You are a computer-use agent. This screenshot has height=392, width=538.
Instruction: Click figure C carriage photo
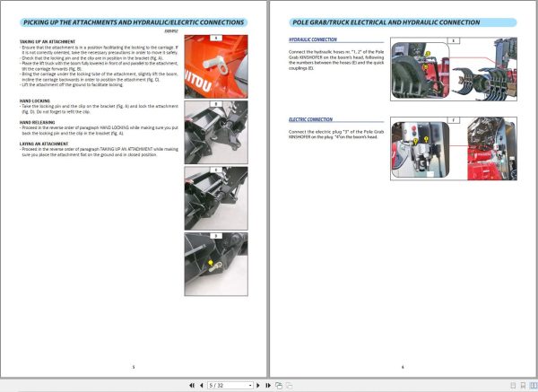pos(216,198)
